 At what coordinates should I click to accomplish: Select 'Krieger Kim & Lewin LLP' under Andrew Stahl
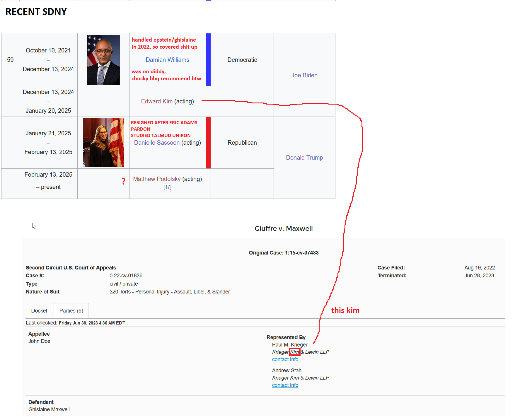click(x=301, y=378)
